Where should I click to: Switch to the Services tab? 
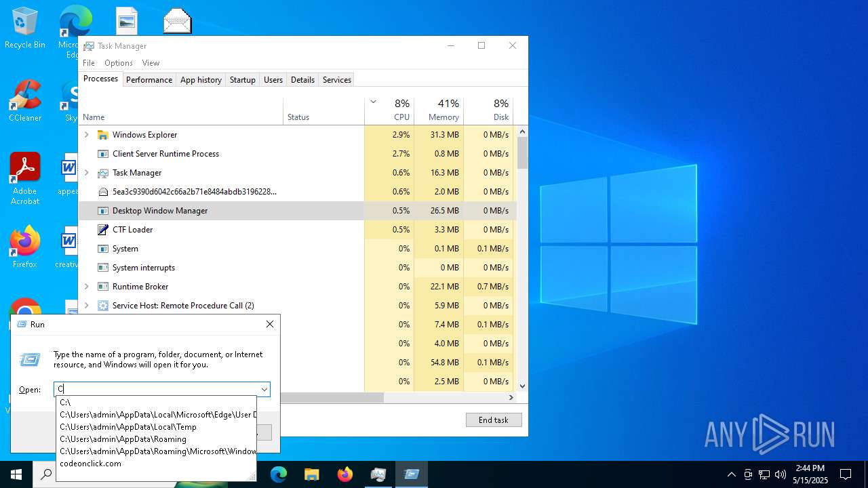click(x=337, y=80)
